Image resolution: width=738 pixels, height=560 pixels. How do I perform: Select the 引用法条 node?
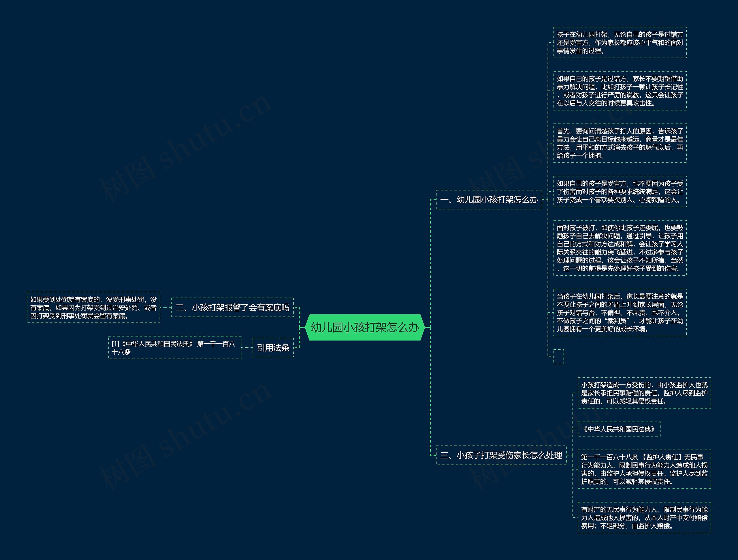tap(273, 348)
